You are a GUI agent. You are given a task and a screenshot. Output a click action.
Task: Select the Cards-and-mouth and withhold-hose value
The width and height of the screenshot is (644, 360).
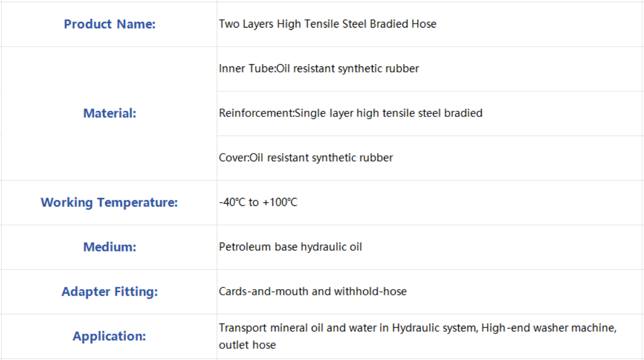coord(312,291)
